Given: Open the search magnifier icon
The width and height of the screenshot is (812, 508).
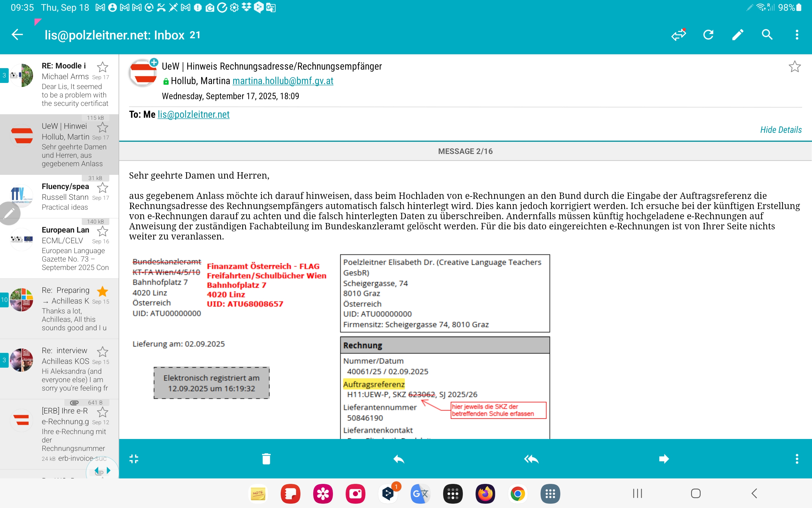Looking at the screenshot, I should pyautogui.click(x=767, y=35).
